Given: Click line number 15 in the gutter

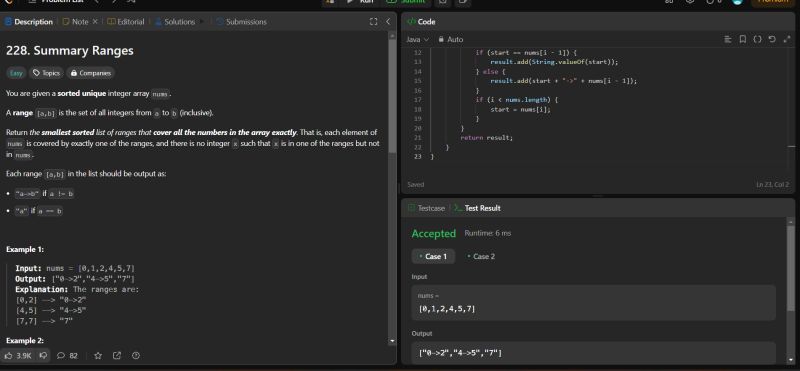Looking at the screenshot, I should coord(418,81).
